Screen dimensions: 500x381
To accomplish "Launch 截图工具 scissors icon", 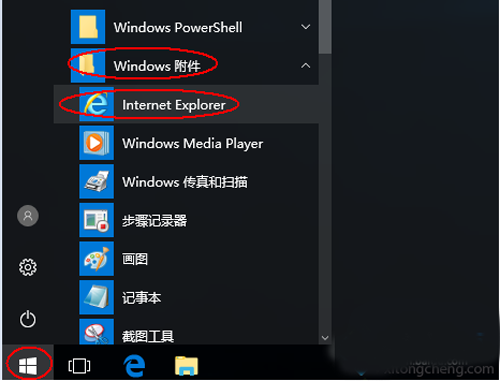I will tap(96, 332).
